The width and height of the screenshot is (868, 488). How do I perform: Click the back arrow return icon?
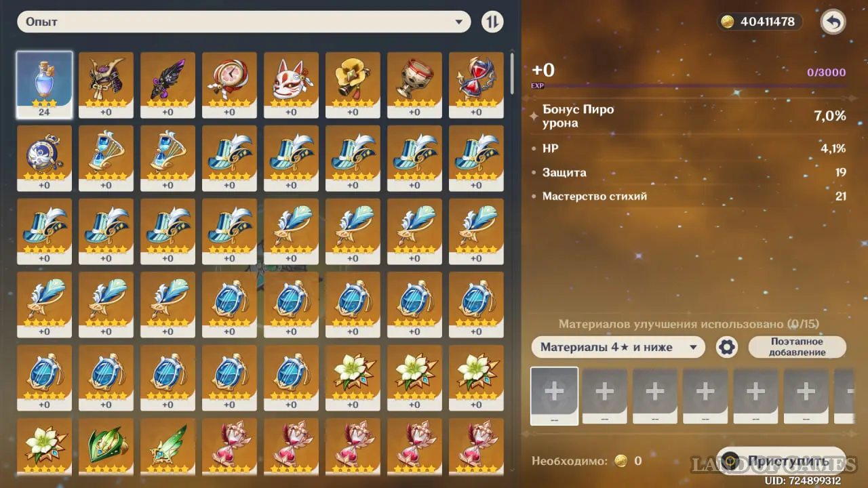pos(833,22)
